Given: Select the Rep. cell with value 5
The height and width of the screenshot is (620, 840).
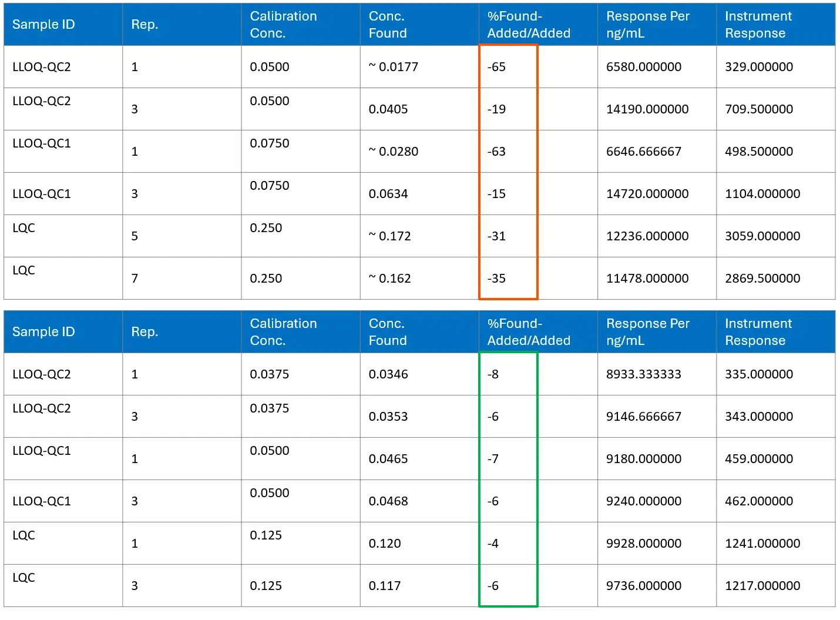Looking at the screenshot, I should [135, 236].
